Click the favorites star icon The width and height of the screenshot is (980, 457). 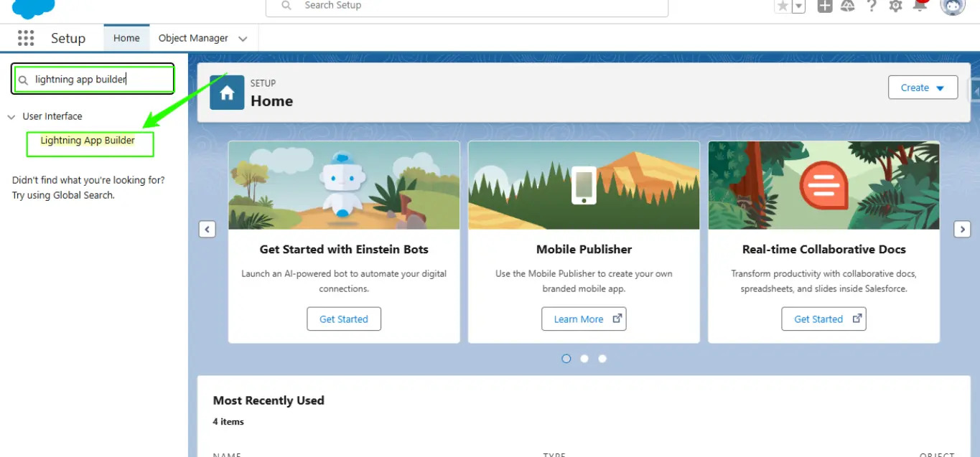(783, 6)
